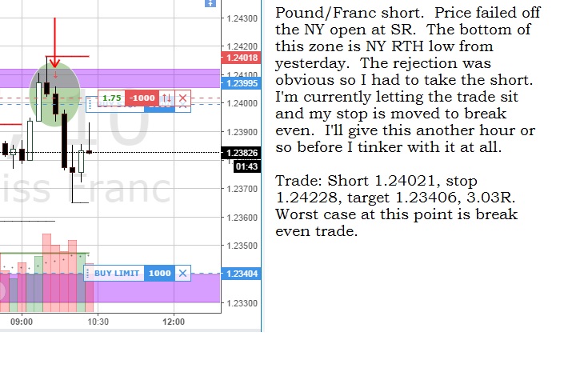Click the Buy Limit drag handle
Image resolution: width=580 pixels, height=392 pixels.
88,274
